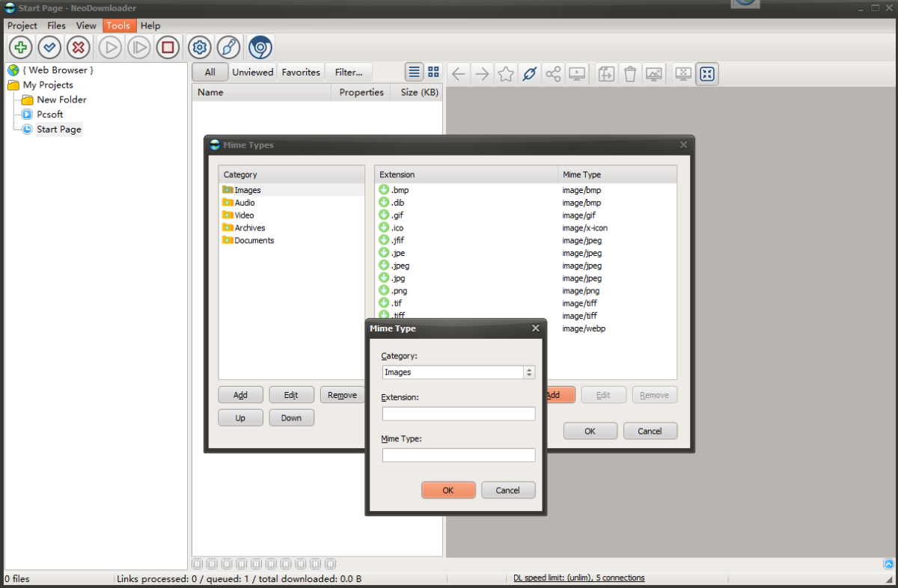Stop downloading using the red stop icon
Screen dimensions: 898x588
coord(168,47)
